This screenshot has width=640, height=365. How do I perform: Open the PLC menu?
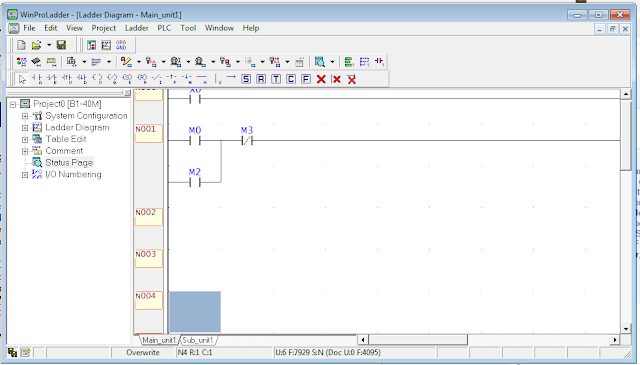164,28
